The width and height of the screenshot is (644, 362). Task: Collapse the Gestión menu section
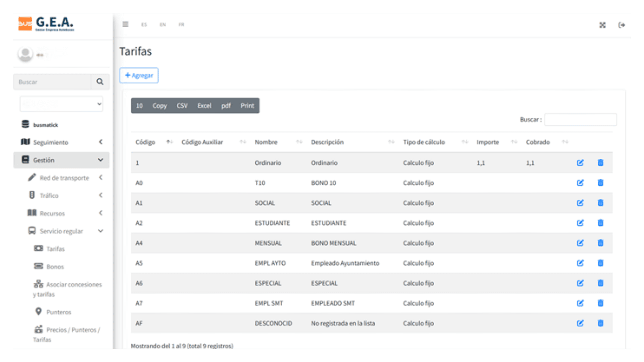62,160
